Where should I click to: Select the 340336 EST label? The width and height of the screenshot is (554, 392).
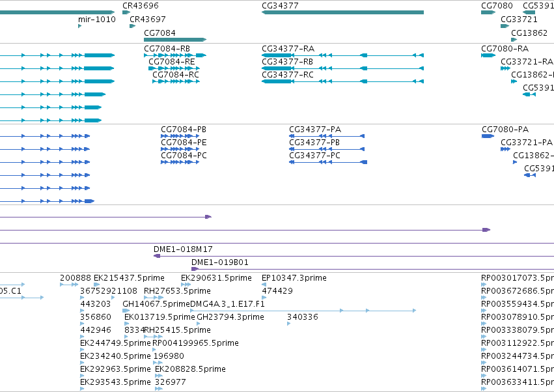[x=303, y=317]
